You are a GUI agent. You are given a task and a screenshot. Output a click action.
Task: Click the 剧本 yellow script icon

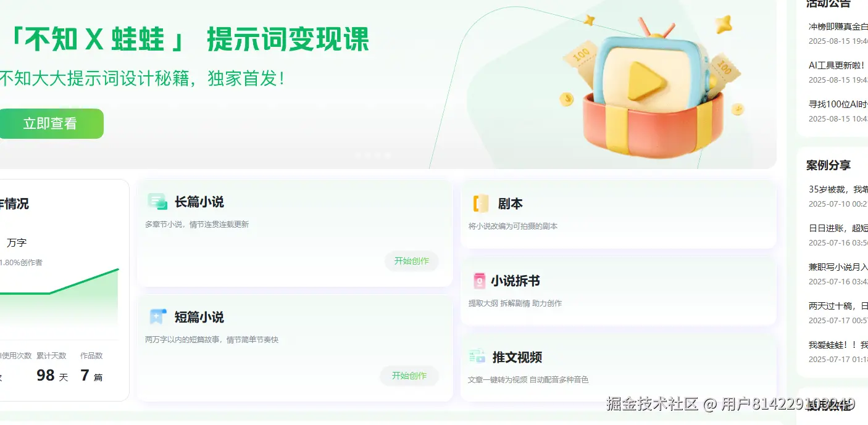[x=481, y=204]
